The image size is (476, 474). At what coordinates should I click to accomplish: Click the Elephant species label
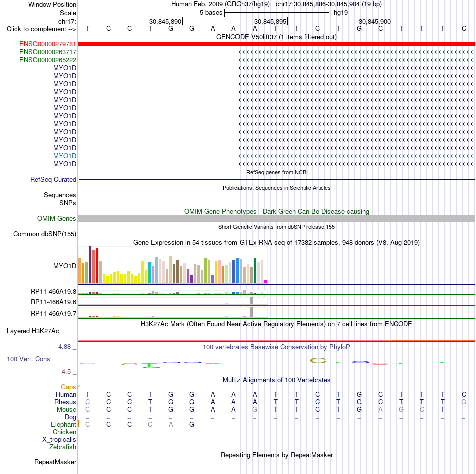coord(63,425)
